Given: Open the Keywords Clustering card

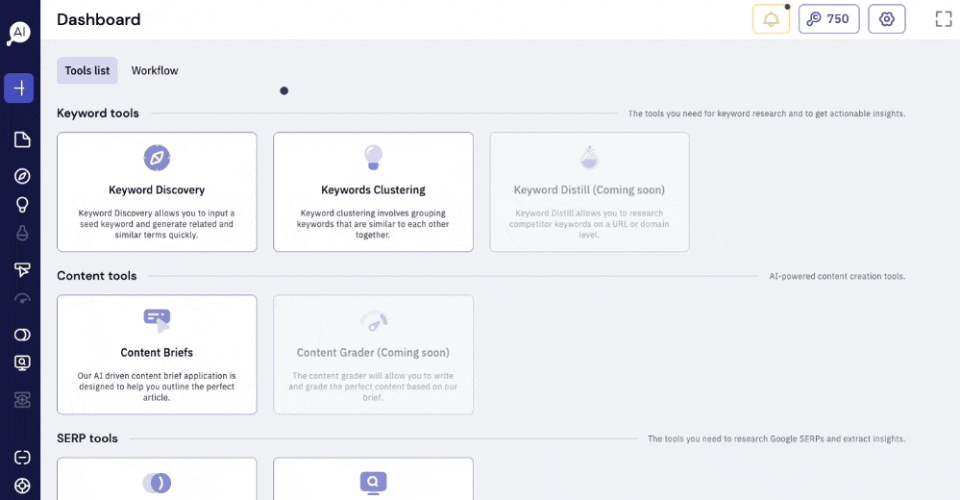Looking at the screenshot, I should (x=373, y=192).
